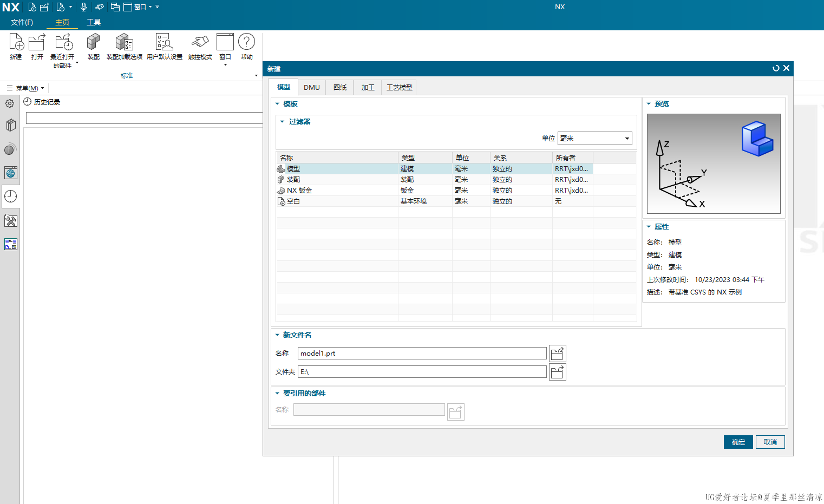This screenshot has height=504, width=824.
Task: Sort templates by 类型 column header
Action: coord(426,158)
